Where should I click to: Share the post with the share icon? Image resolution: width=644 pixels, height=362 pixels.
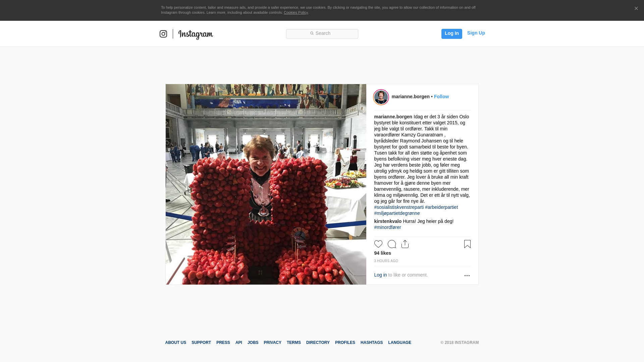point(405,244)
